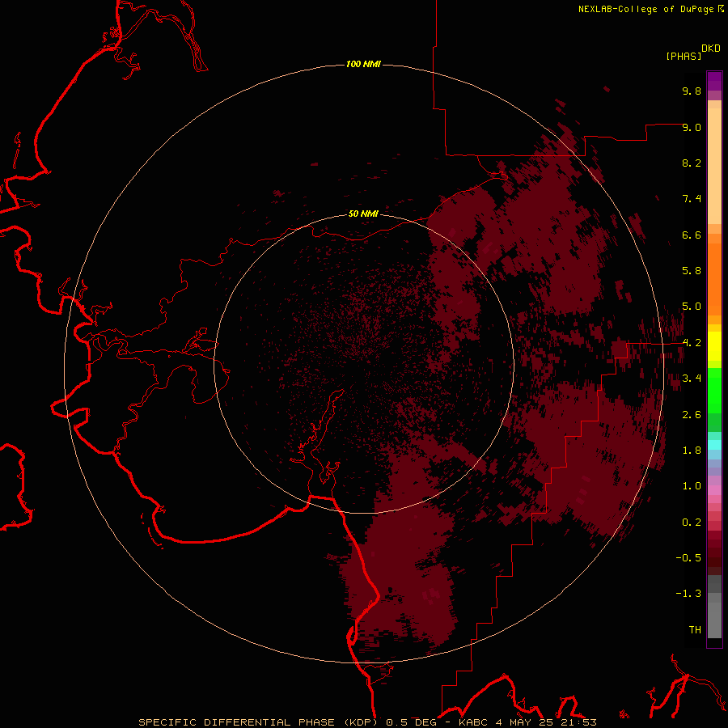Image resolution: width=728 pixels, height=728 pixels.
Task: Click the pink band of the color bar
Action: pyautogui.click(x=714, y=490)
